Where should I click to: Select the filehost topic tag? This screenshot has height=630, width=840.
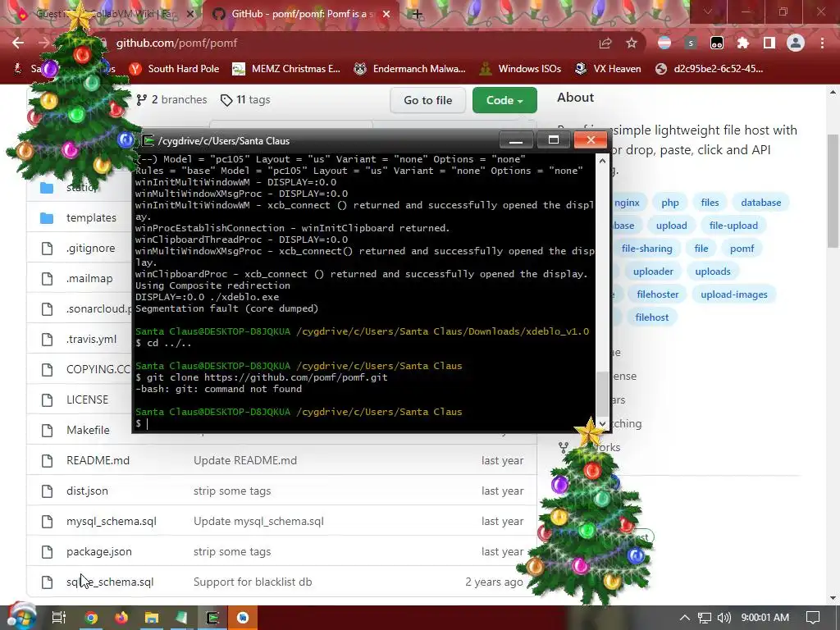point(652,317)
